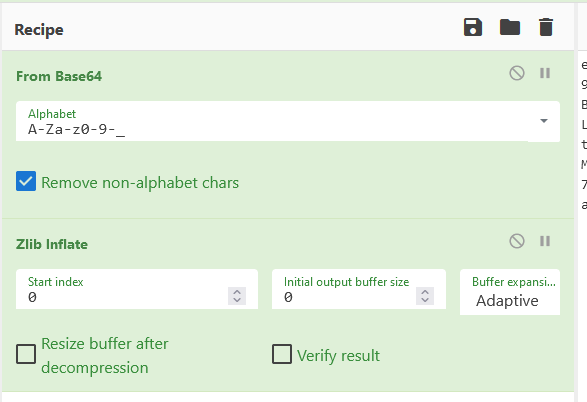Increase the Start index value

point(237,292)
